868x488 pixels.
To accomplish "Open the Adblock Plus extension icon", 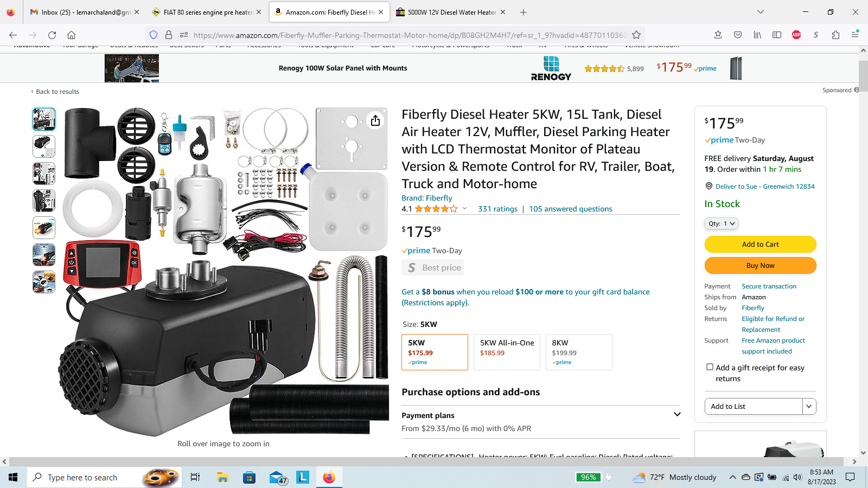I will click(796, 35).
